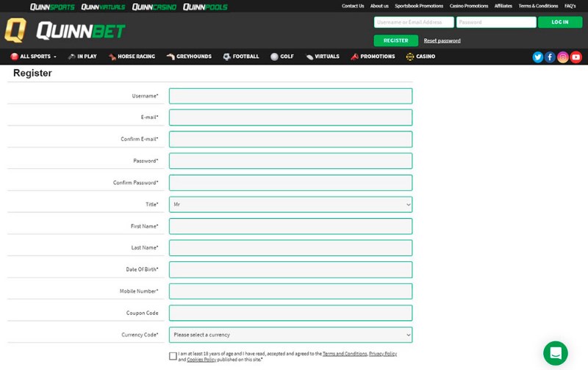
Task: Open the Virtuals menu item
Action: (327, 57)
